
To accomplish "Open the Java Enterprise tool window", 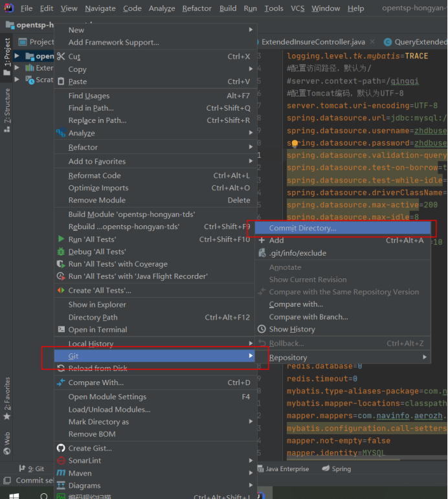I will [283, 469].
